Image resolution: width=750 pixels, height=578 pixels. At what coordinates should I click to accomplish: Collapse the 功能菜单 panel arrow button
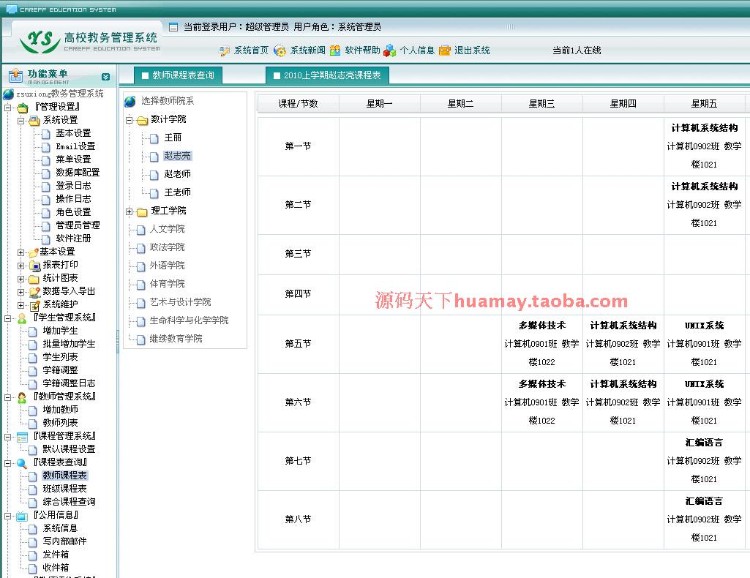106,77
